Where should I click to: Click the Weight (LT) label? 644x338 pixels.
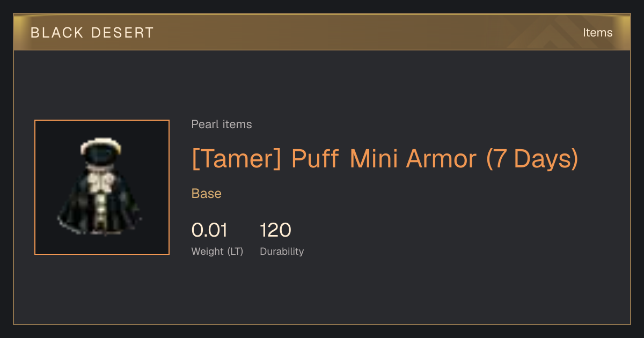pos(217,252)
